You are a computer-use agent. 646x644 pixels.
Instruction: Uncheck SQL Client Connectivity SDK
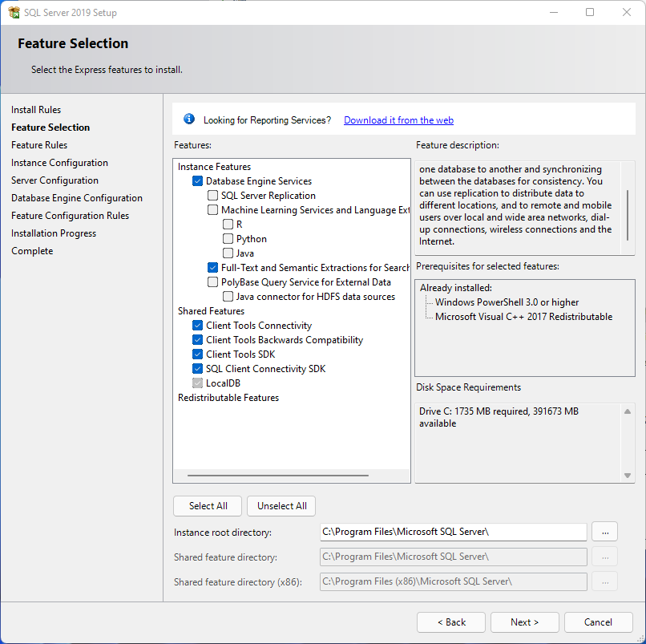coord(197,369)
